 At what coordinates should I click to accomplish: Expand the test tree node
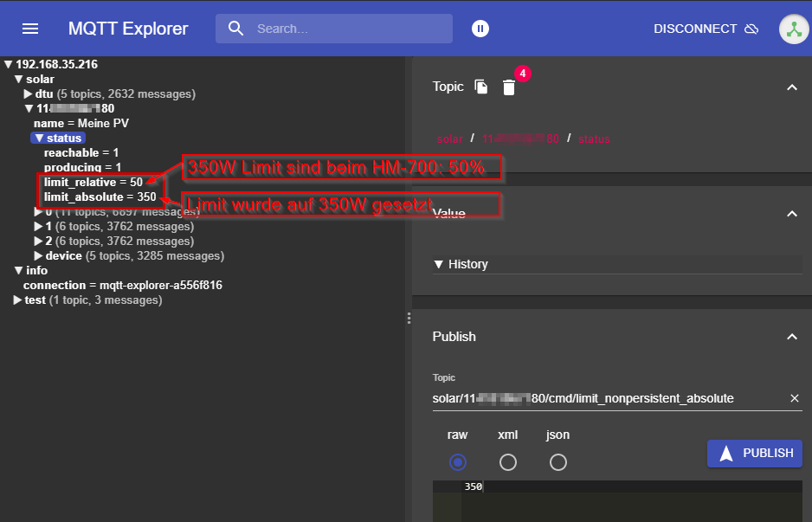click(17, 300)
